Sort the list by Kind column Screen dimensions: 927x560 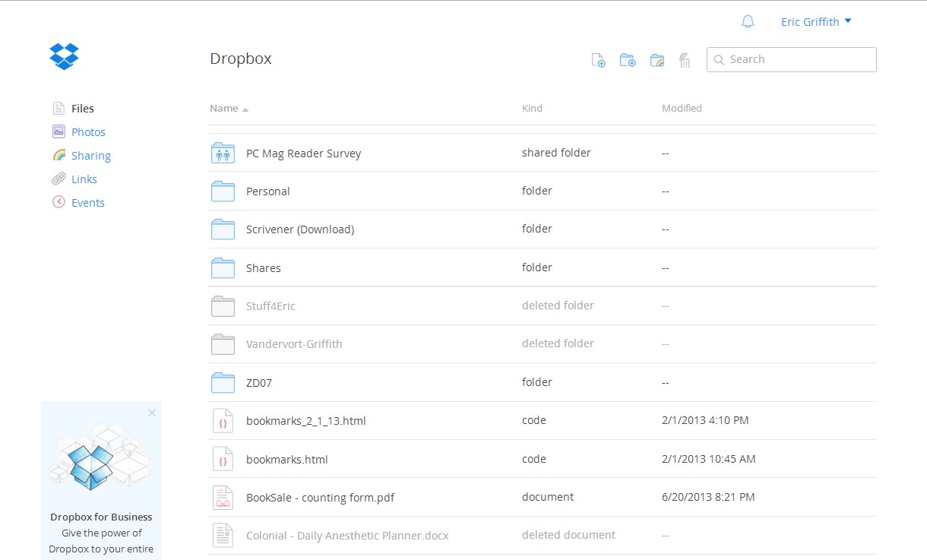[x=532, y=109]
